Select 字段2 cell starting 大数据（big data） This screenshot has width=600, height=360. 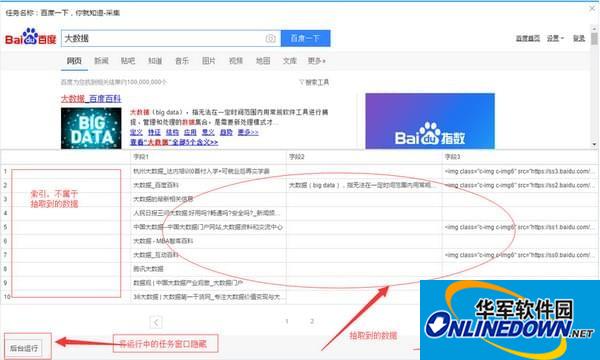(x=364, y=185)
